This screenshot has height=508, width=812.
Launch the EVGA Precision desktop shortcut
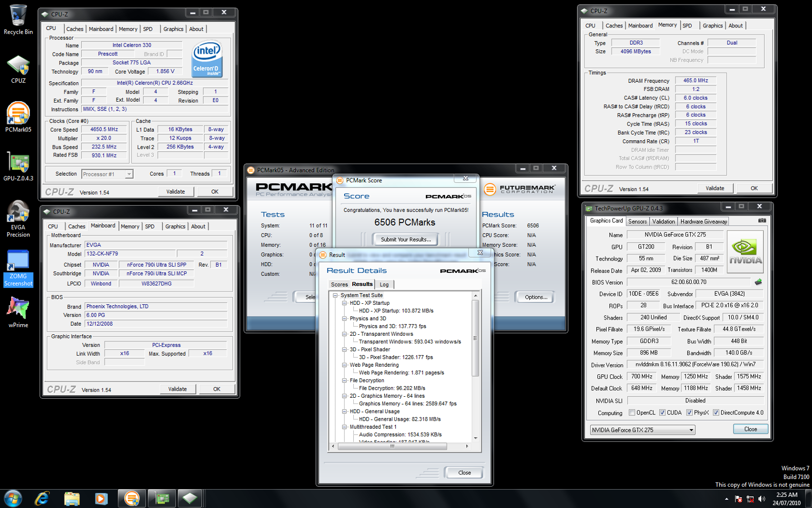(x=18, y=218)
